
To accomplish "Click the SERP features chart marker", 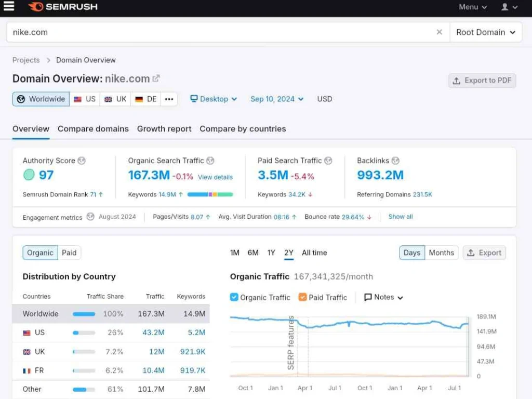I will coord(291,343).
